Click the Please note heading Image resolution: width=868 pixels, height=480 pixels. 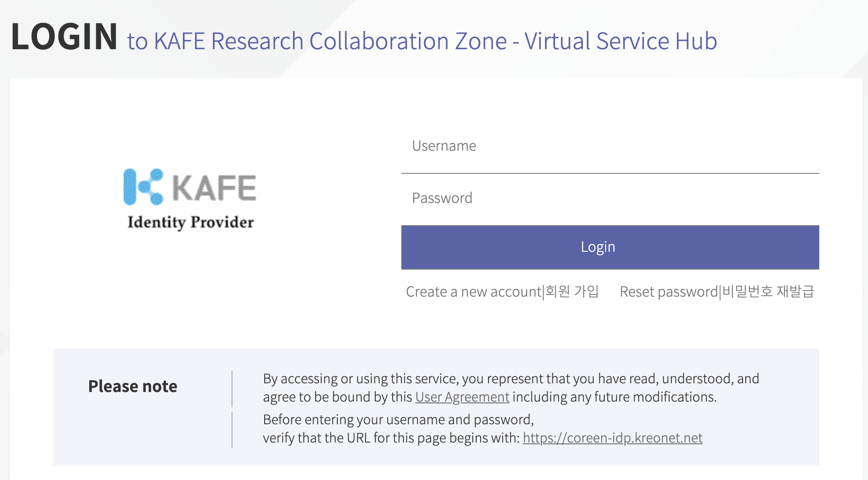click(x=133, y=386)
